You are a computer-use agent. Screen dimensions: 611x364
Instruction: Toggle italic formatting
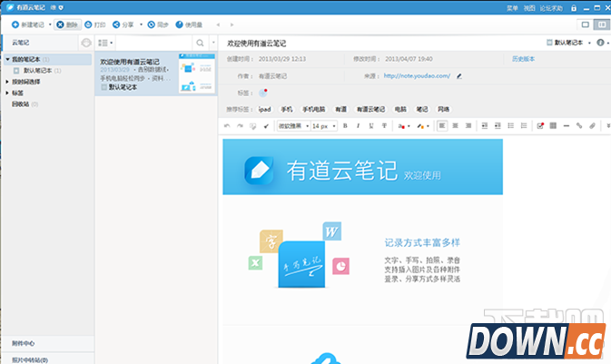point(358,126)
